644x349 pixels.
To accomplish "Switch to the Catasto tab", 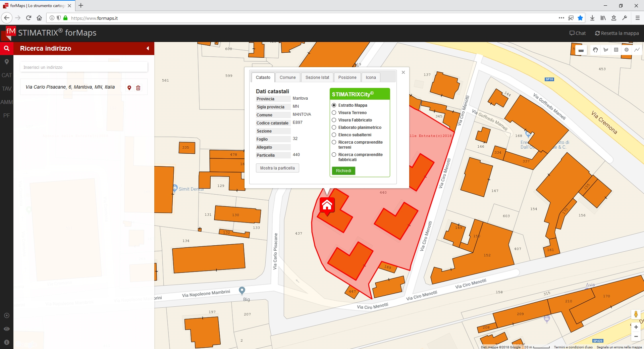I will pos(263,78).
